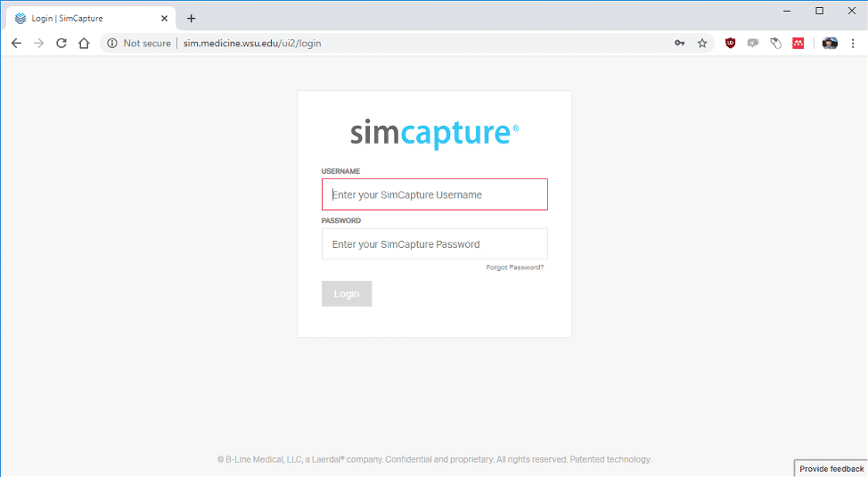Open the Forgot Password link
The height and width of the screenshot is (477, 868).
point(515,267)
